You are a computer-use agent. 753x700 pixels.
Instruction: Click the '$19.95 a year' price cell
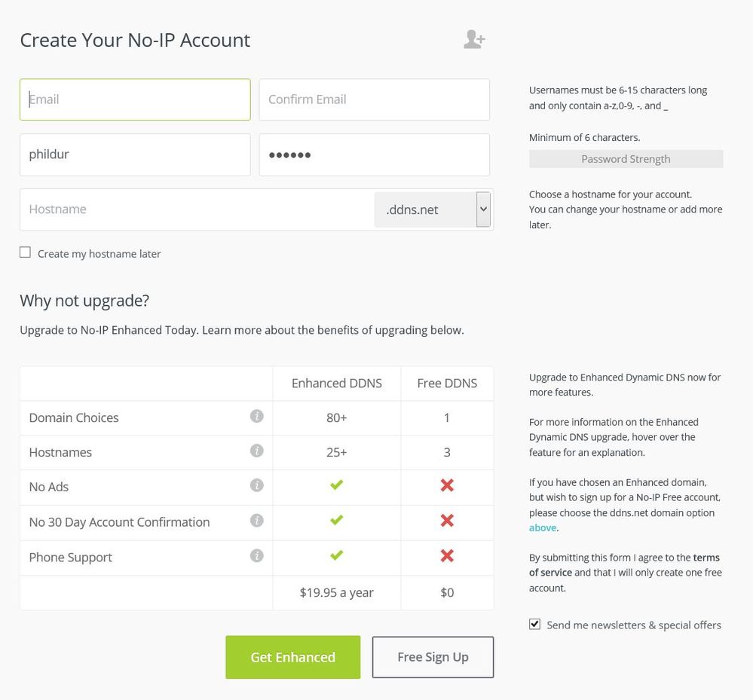click(x=337, y=592)
